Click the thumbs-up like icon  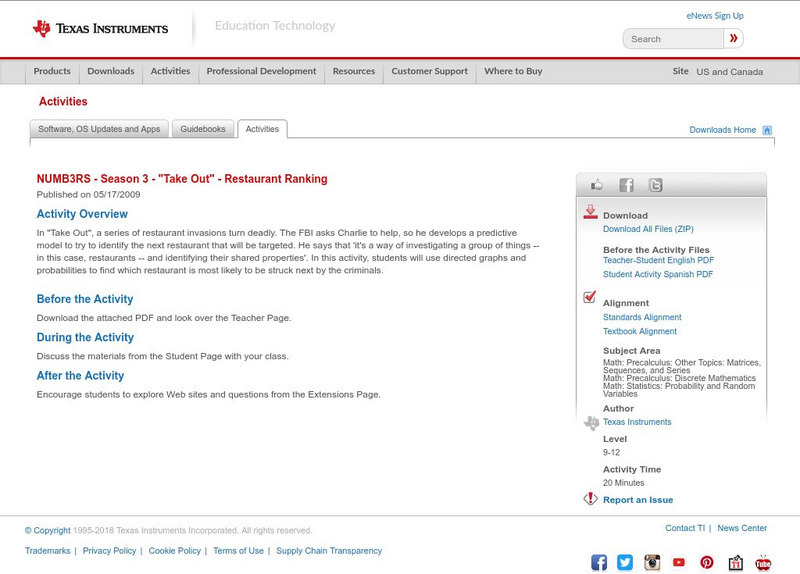[x=596, y=185]
